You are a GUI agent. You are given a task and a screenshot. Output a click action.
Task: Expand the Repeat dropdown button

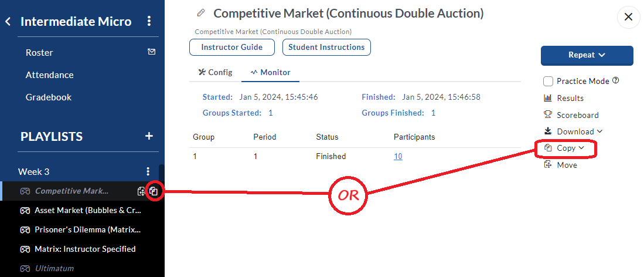[x=587, y=55]
